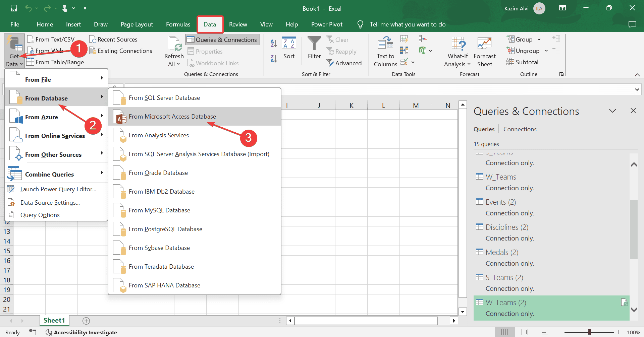644x337 pixels.
Task: Click From Table/Range
Action: pos(55,62)
